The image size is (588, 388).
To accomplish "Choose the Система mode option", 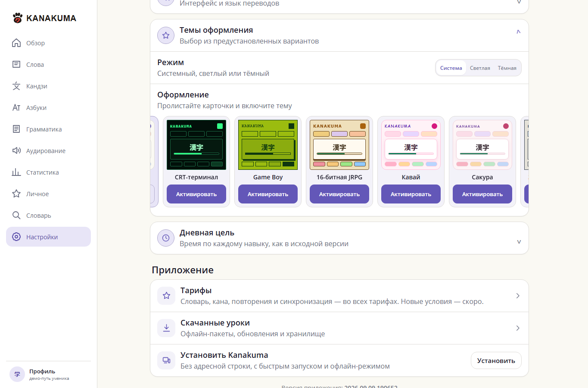I will point(451,68).
